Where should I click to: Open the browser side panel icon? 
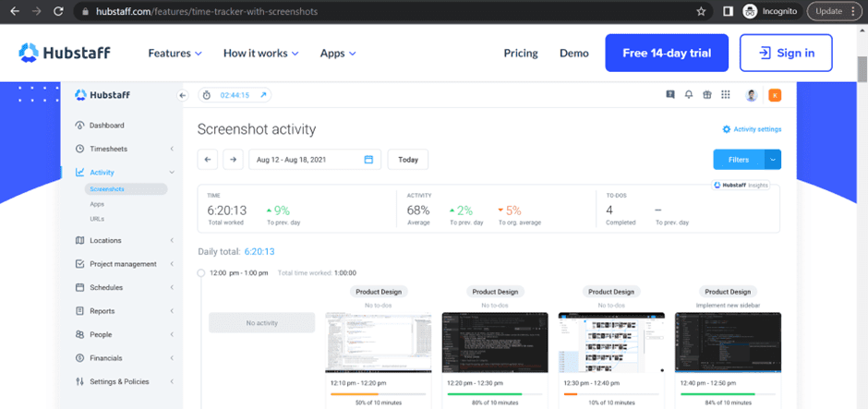[x=729, y=11]
